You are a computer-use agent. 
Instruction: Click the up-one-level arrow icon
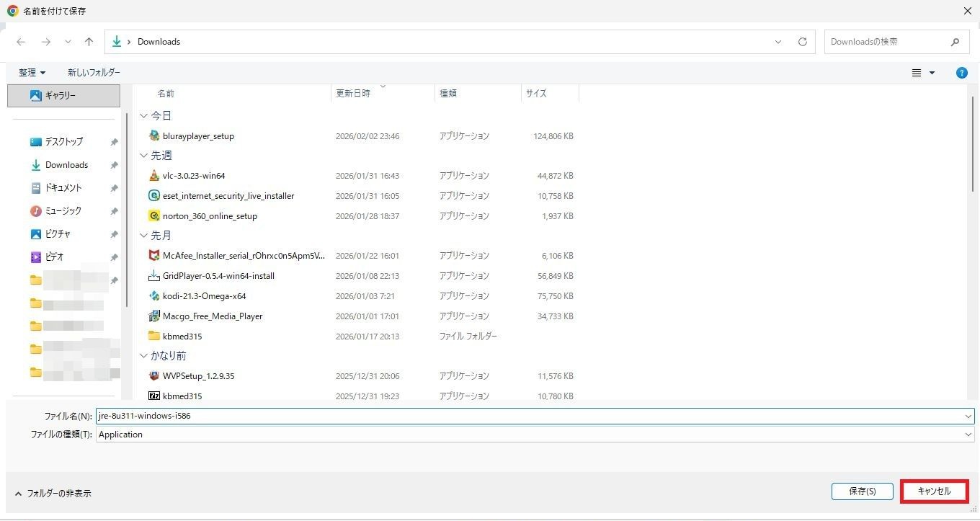tap(89, 42)
